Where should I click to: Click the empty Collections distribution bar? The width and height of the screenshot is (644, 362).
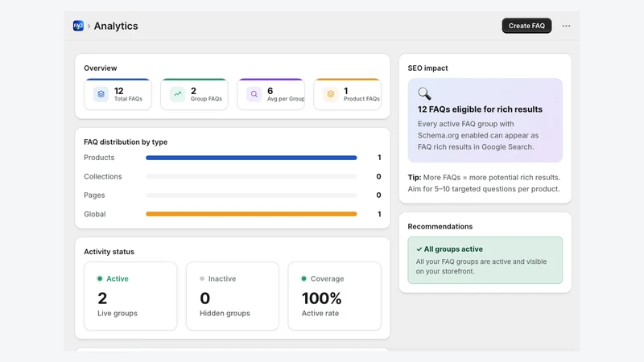coord(251,176)
